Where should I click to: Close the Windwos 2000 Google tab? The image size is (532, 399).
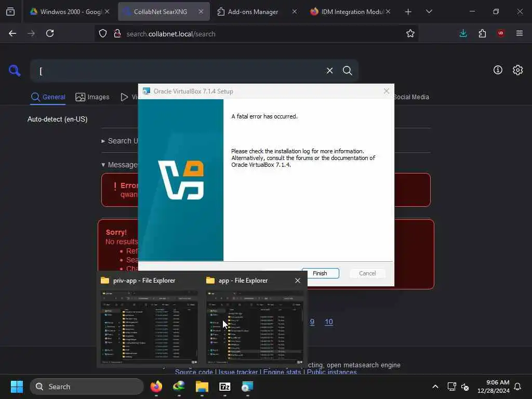pyautogui.click(x=107, y=11)
